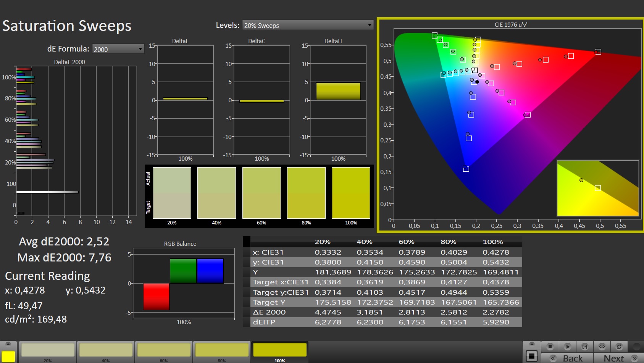Click the up arrow above the black square
The width and height of the screenshot is (644, 363).
point(531,344)
